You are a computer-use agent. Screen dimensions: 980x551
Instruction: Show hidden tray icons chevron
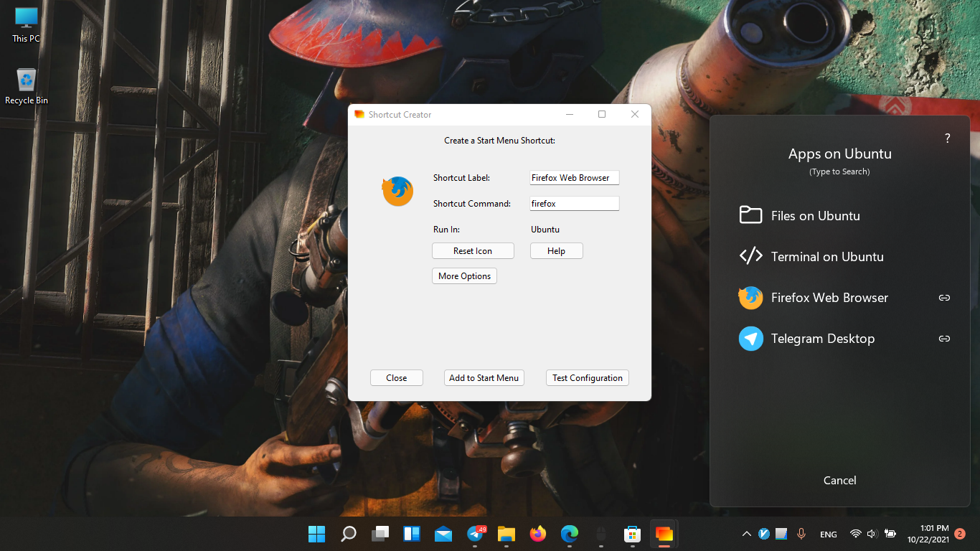[x=746, y=534]
